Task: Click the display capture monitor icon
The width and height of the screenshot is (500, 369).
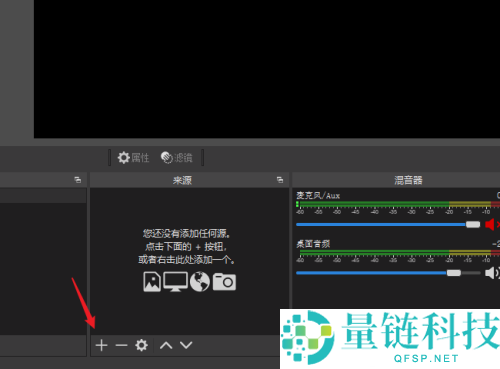Action: pos(175,282)
